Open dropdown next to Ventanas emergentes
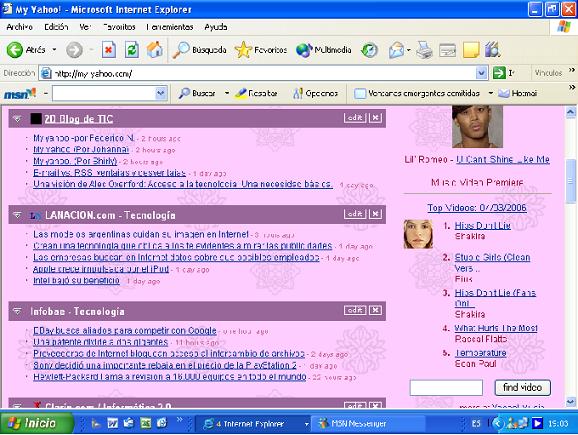Image resolution: width=578 pixels, height=435 pixels. coord(491,93)
